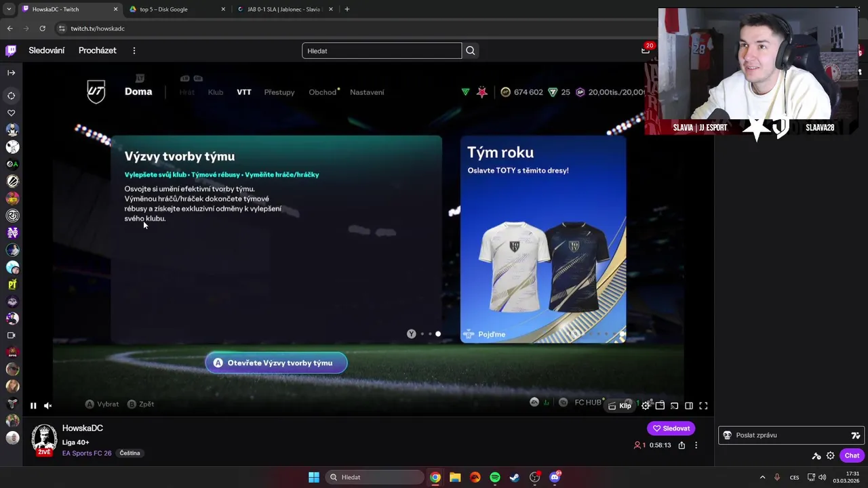Select Přestupy tab in game menu

coord(279,92)
